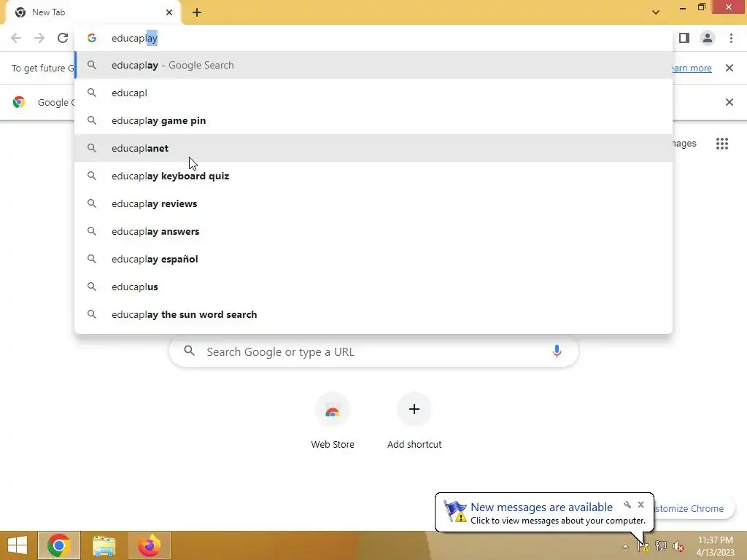Image resolution: width=747 pixels, height=560 pixels.
Task: Close the New messages notification balloon
Action: (640, 505)
